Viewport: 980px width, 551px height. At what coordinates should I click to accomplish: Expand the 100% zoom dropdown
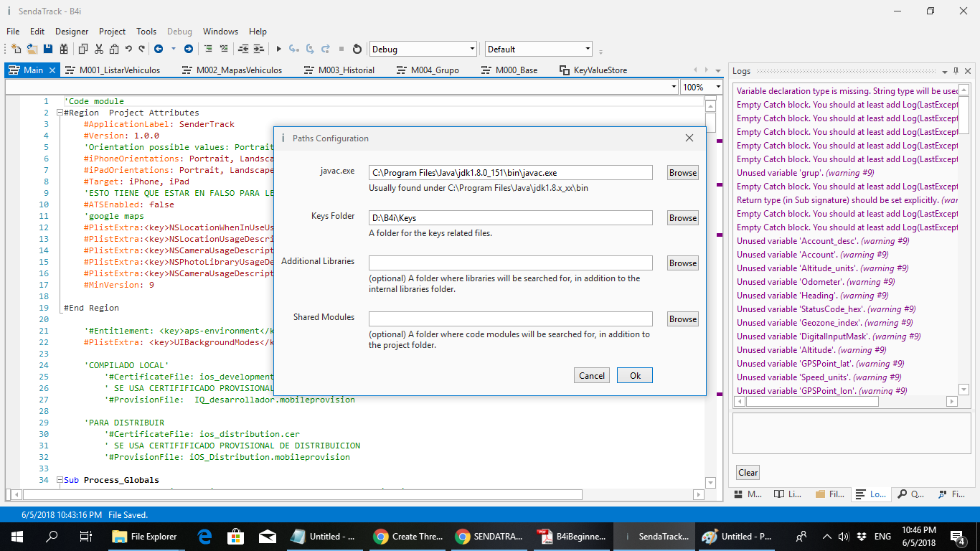717,87
